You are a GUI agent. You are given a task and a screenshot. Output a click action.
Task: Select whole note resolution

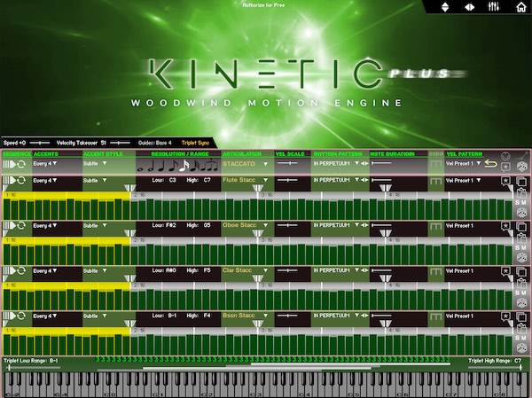coord(140,168)
